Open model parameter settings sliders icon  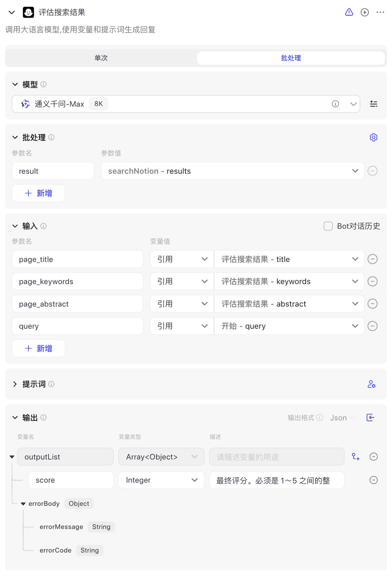[x=373, y=104]
